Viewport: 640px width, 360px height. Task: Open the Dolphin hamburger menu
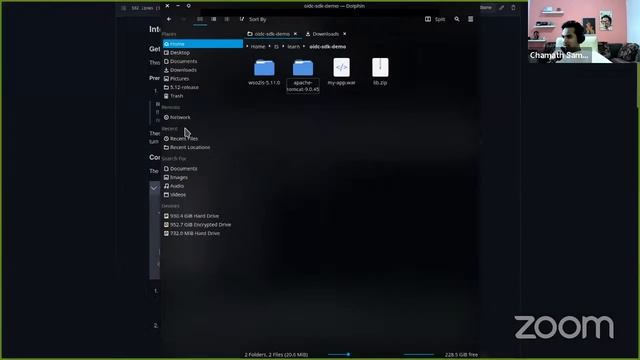coord(471,19)
